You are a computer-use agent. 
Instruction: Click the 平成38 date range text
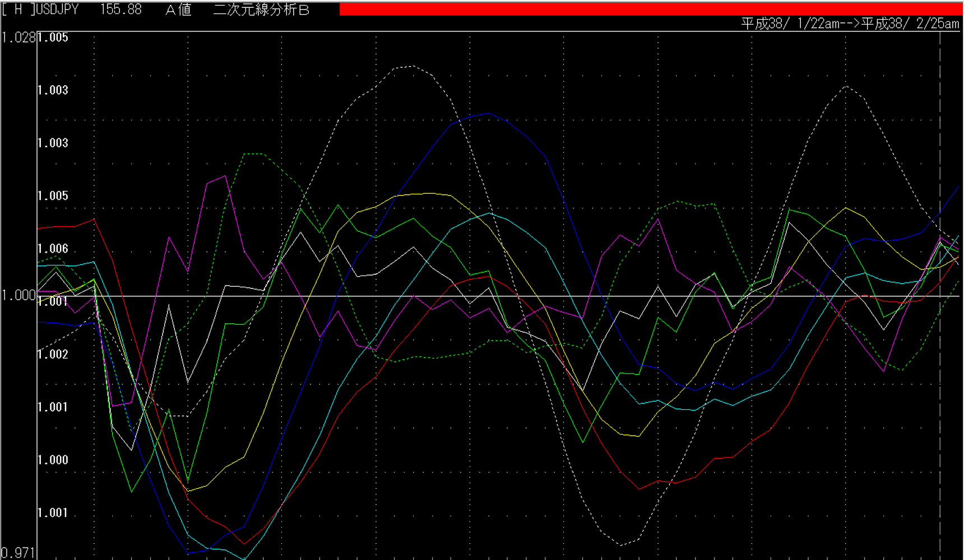click(x=850, y=24)
